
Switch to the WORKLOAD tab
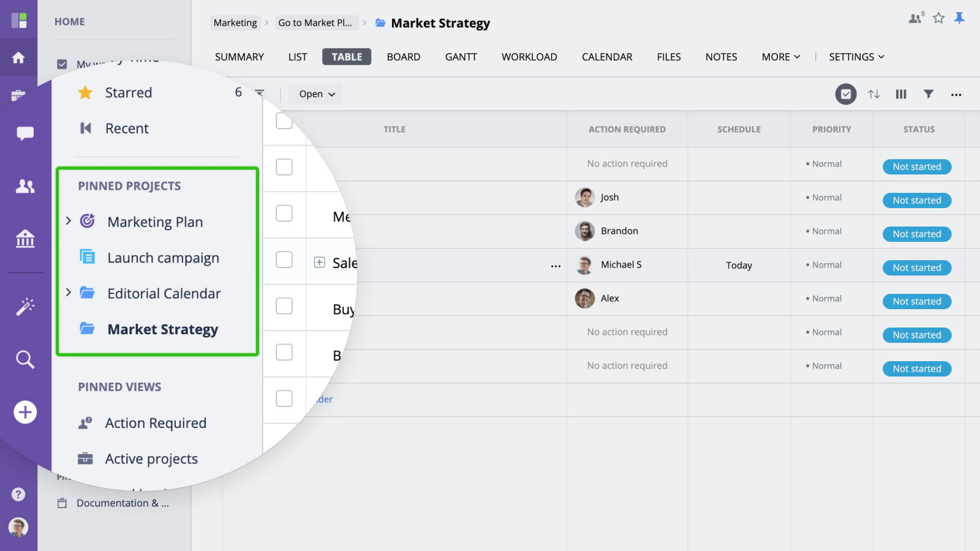[529, 57]
